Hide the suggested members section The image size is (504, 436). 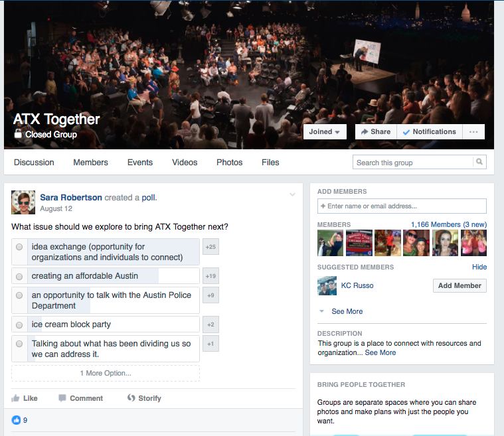pos(479,267)
